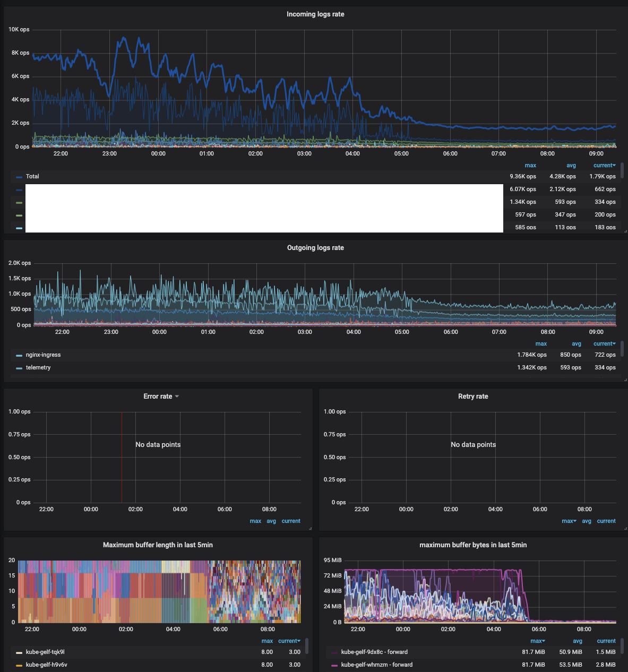628x672 pixels.
Task: Open the Retry rate panel title menu
Action: [x=473, y=396]
